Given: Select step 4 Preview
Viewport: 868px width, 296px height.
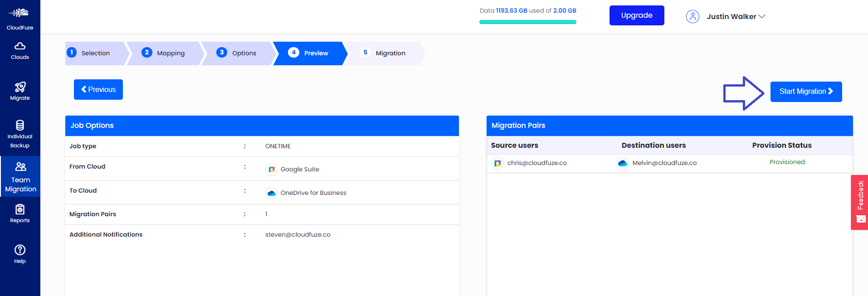Looking at the screenshot, I should click(x=309, y=53).
